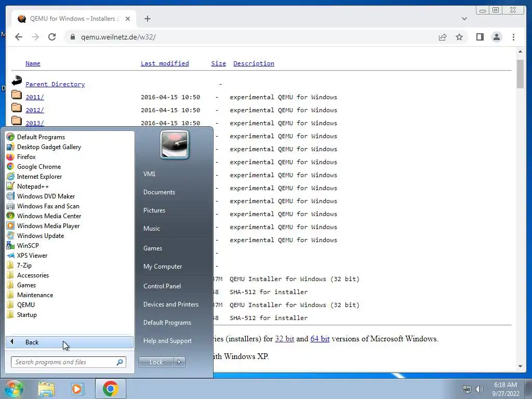Toggle Chrome side panel
532x399 pixels.
tap(480, 37)
